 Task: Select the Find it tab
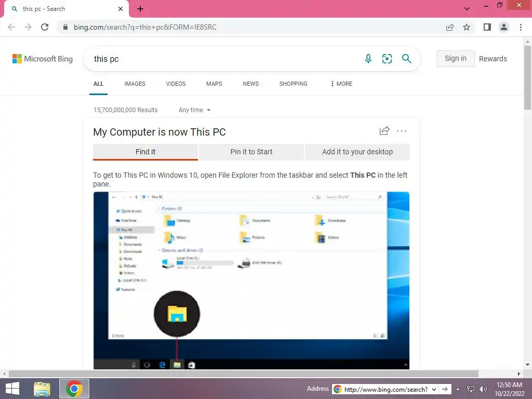pos(145,152)
